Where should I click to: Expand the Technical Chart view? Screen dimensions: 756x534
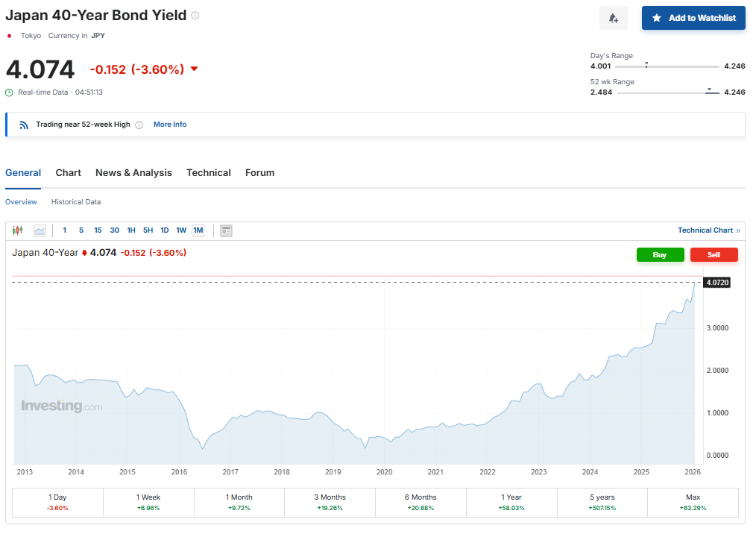708,230
